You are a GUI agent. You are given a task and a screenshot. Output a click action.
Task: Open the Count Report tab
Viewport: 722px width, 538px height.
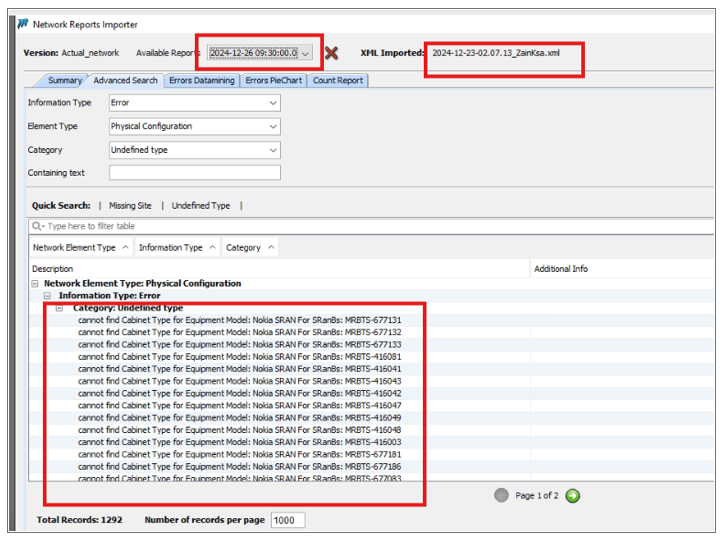point(338,80)
